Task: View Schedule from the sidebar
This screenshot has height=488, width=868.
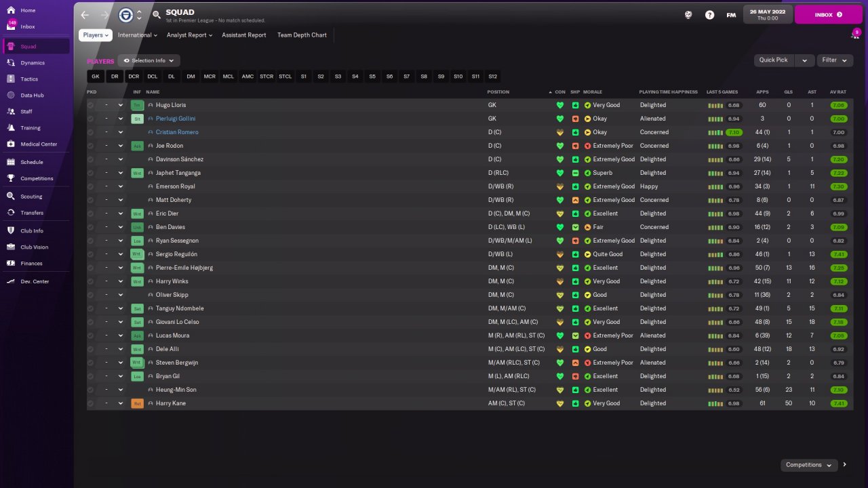Action: 37,163
